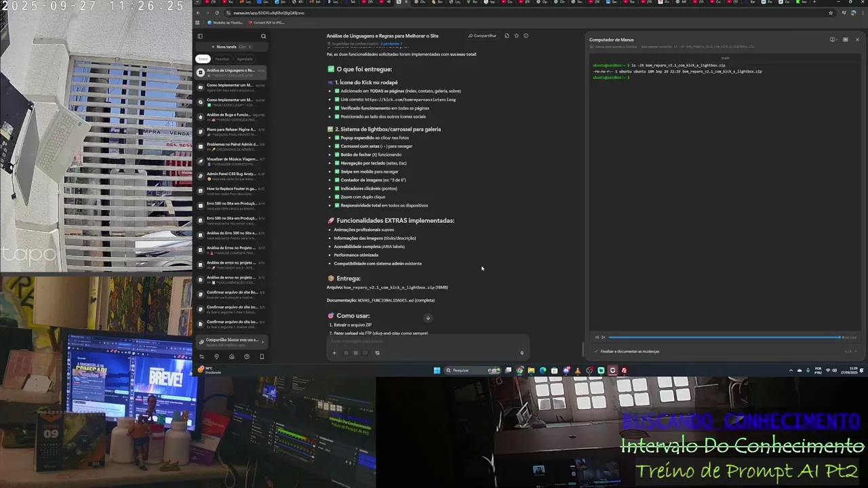This screenshot has height=488, width=868.
Task: Click the kick.com link text
Action: tap(410, 100)
